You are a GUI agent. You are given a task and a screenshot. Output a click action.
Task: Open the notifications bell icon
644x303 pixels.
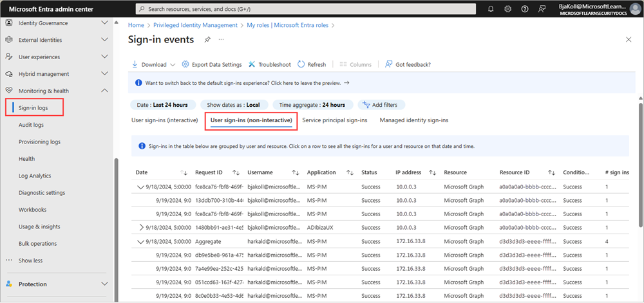(490, 9)
